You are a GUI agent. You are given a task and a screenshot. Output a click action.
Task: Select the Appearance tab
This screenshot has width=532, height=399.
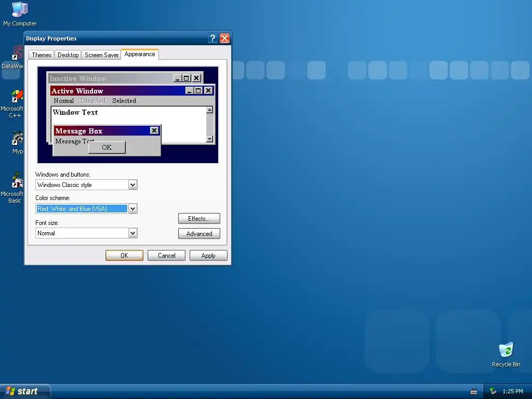pyautogui.click(x=140, y=54)
